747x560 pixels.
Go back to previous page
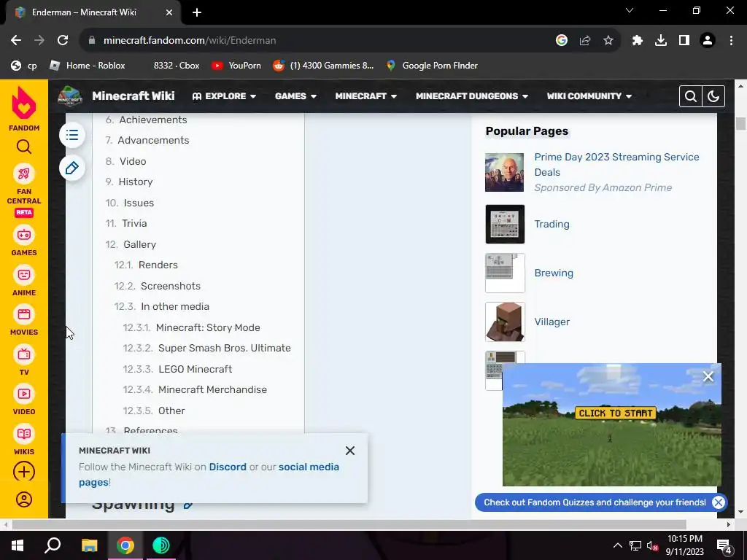pyautogui.click(x=16, y=41)
